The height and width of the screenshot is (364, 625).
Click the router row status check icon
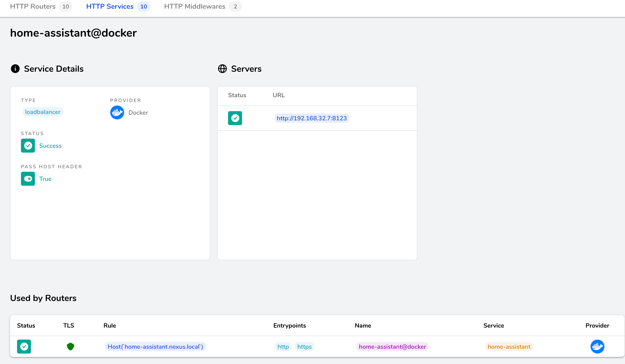[24, 347]
